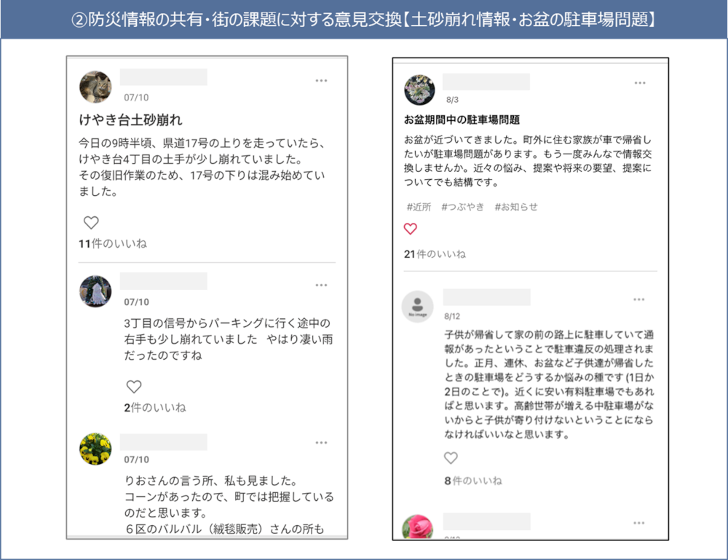The image size is (728, 560).
Task: Open options for the yellow-flower user's comment
Action: coord(321,443)
